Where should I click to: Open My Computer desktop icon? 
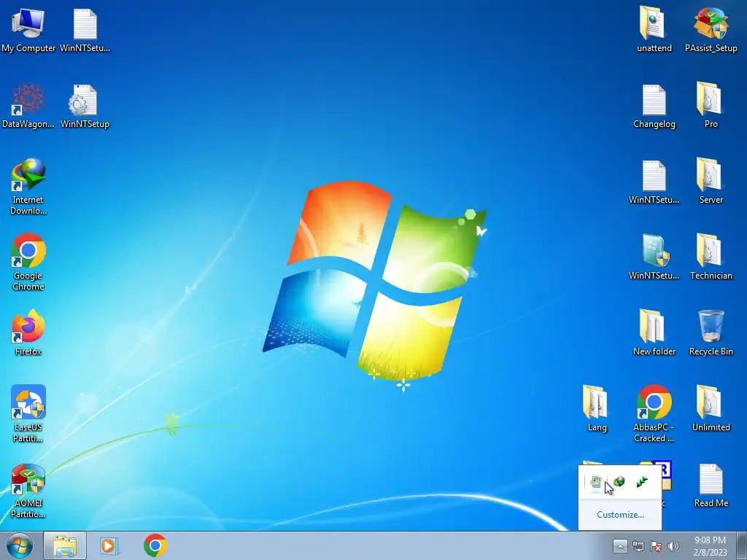[x=28, y=31]
